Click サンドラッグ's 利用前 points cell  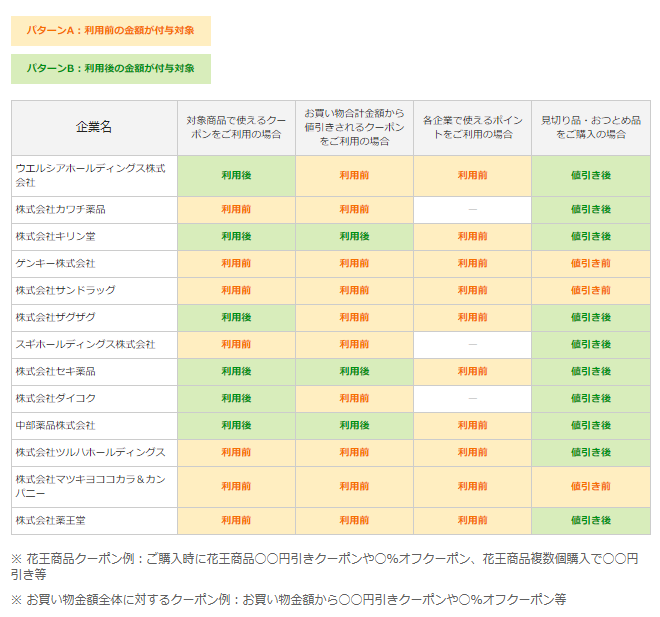[473, 290]
